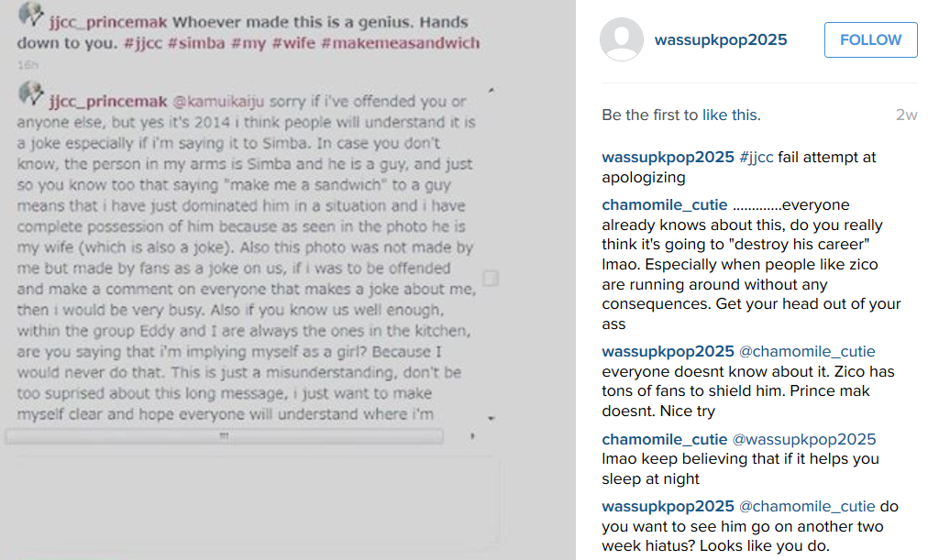Viewport: 928px width, 560px height.
Task: Click the top jjcc_princemak avatar in the screenshot
Action: [30, 16]
